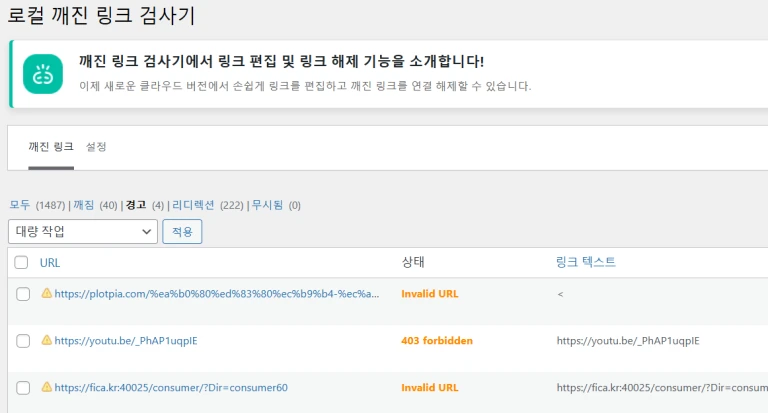Open the plotpia.com broken URL link
Viewport: 768px width, 413px height.
click(216, 294)
